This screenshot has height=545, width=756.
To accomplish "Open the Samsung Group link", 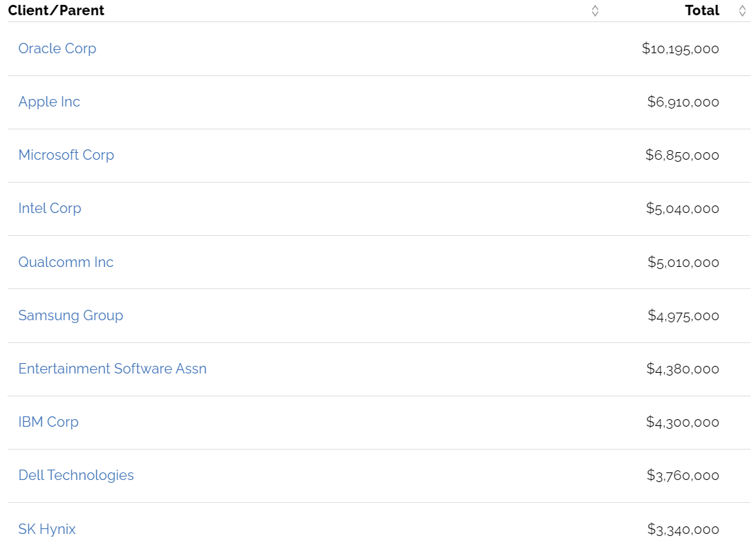I will click(71, 315).
